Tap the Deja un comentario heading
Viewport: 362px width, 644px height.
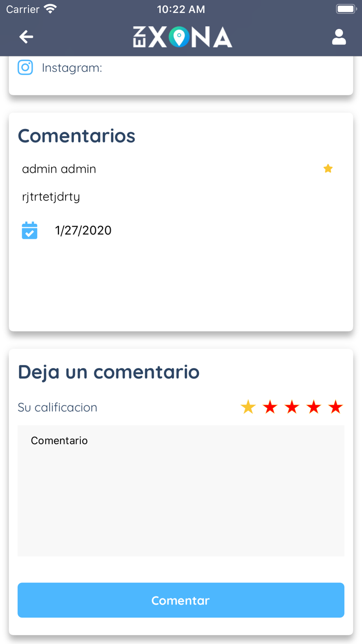pyautogui.click(x=109, y=372)
